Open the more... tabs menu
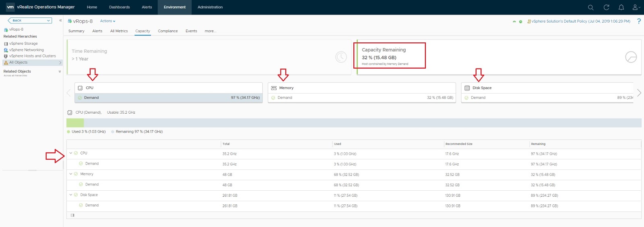 210,31
